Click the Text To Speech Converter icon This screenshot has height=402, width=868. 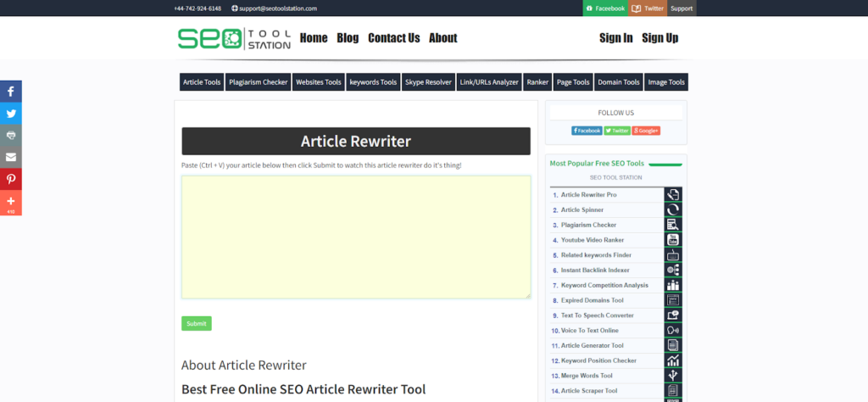pyautogui.click(x=673, y=315)
